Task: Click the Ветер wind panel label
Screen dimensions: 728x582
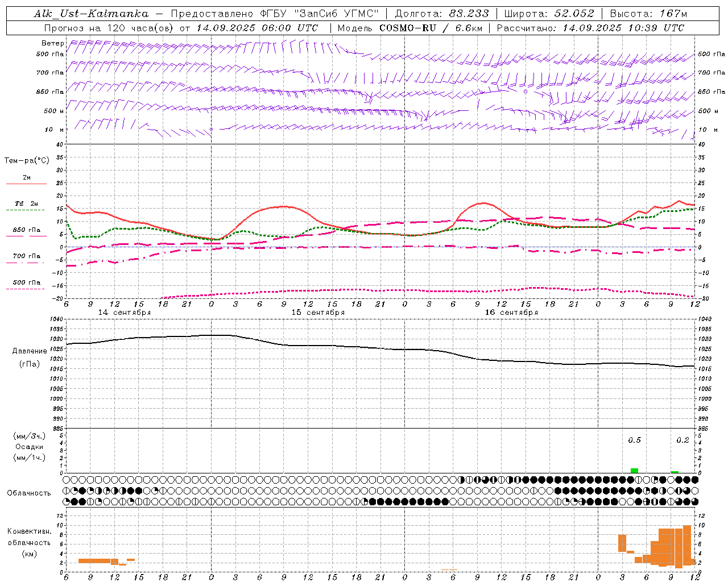Action: point(52,43)
